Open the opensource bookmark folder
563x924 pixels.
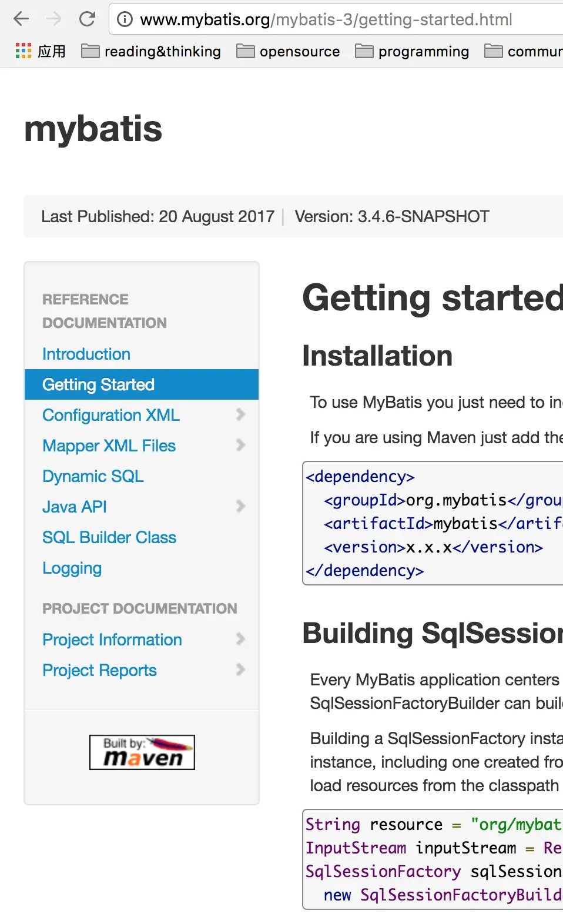click(288, 52)
